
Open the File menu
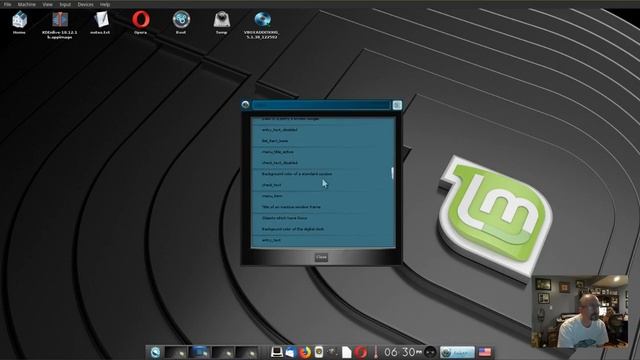click(x=7, y=4)
